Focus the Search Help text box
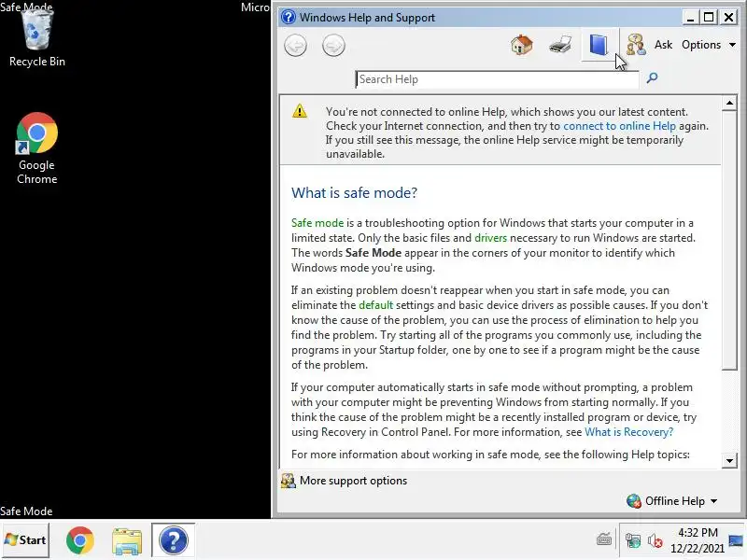747x560 pixels. tap(497, 79)
